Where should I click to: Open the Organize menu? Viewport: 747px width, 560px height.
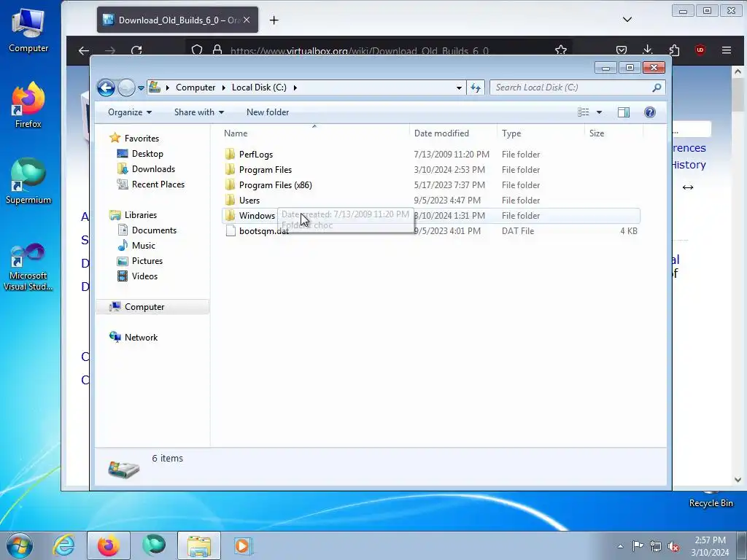[x=130, y=112]
